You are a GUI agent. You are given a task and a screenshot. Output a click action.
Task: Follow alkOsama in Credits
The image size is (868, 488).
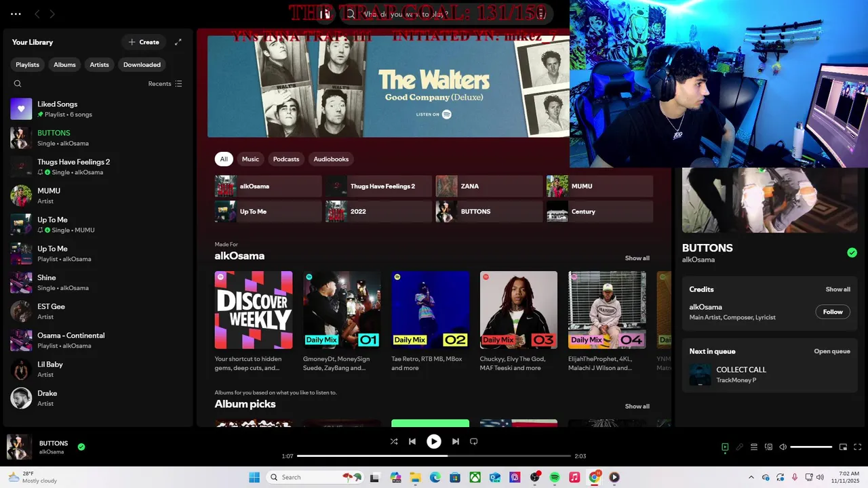pos(833,312)
